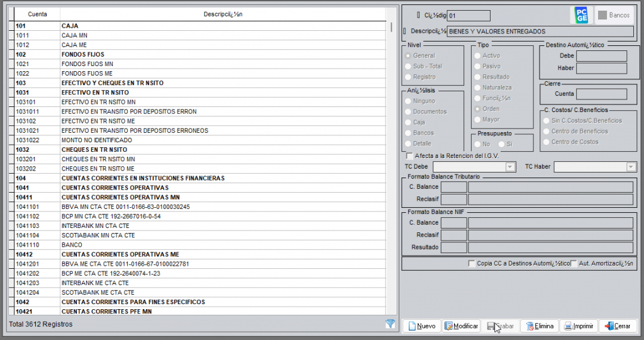644x340 pixels.
Task: Select row 1041202 BCP ME CTA CTE
Action: (200, 273)
